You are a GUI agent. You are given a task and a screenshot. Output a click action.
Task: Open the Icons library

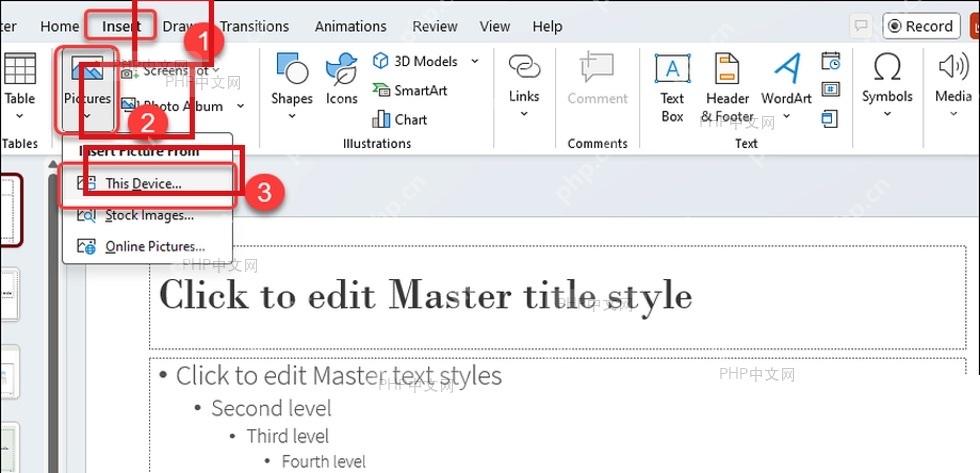(341, 80)
